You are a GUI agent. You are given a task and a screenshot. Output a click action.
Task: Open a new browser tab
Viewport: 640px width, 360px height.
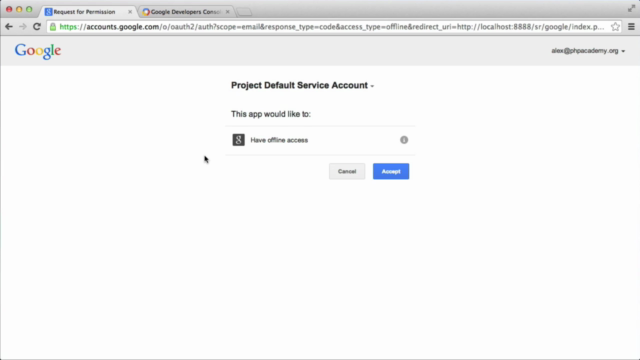click(244, 12)
